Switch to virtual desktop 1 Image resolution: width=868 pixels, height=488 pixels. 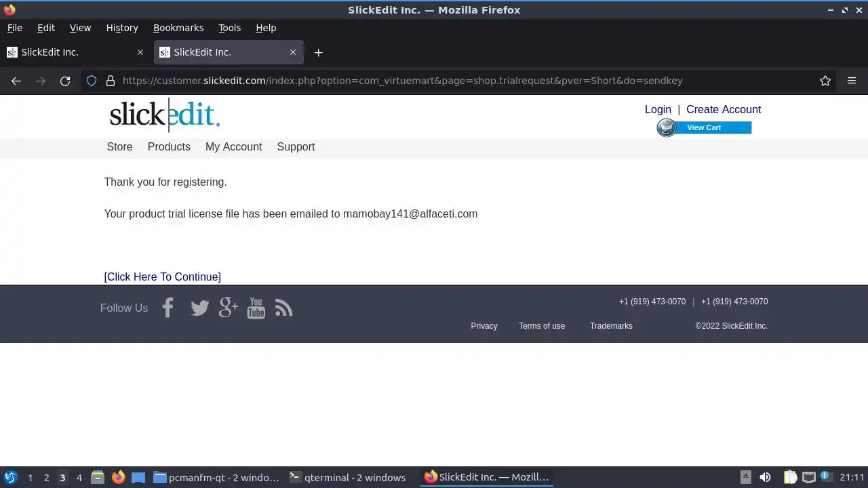point(30,477)
